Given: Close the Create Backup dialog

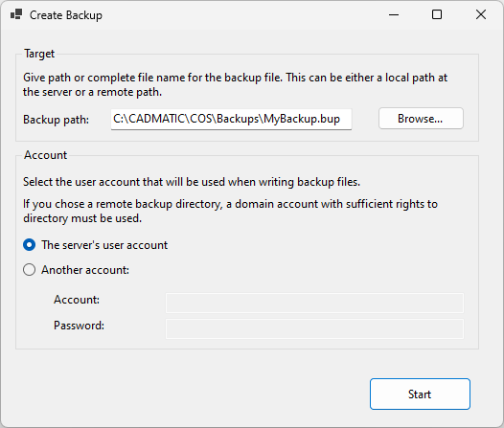Looking at the screenshot, I should pyautogui.click(x=481, y=14).
